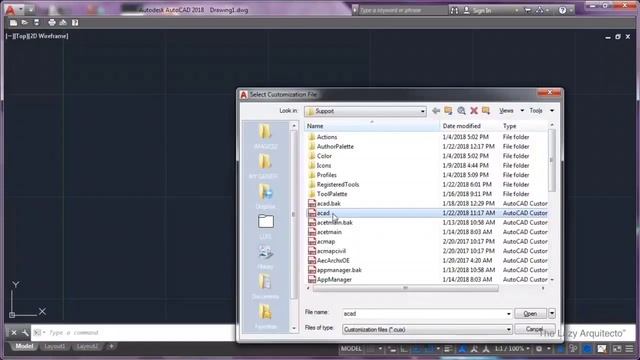Click the Open file icon in quick access toolbar
Image resolution: width=640 pixels, height=360 pixels.
[25, 23]
